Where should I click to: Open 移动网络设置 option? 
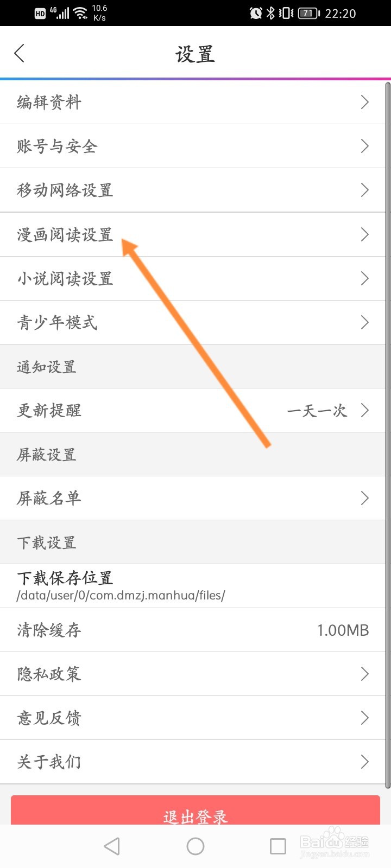pyautogui.click(x=193, y=190)
